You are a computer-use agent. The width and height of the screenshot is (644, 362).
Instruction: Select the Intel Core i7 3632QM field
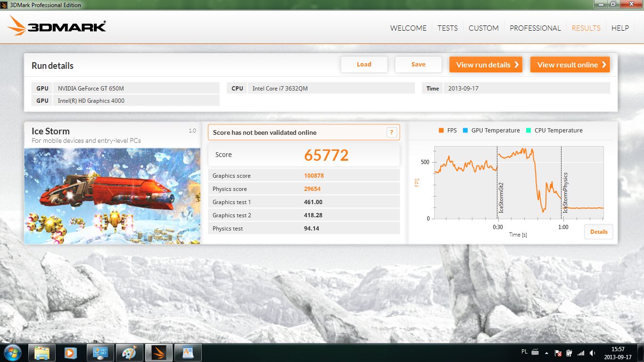[x=331, y=88]
